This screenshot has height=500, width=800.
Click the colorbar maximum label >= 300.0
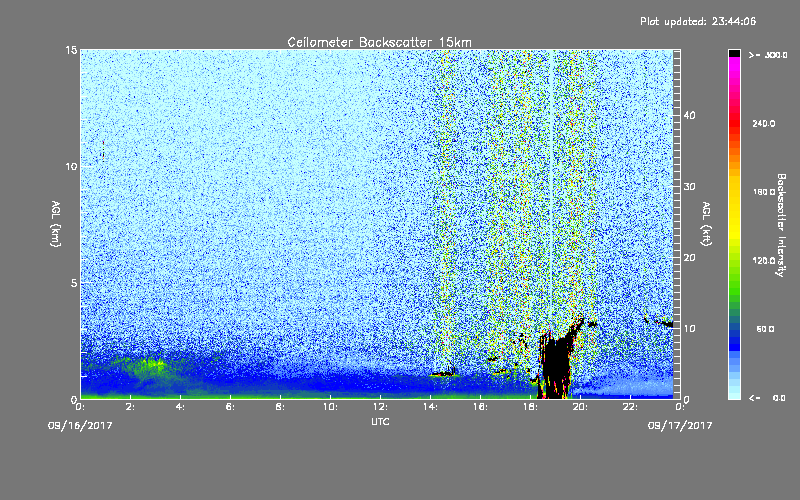[x=768, y=55]
